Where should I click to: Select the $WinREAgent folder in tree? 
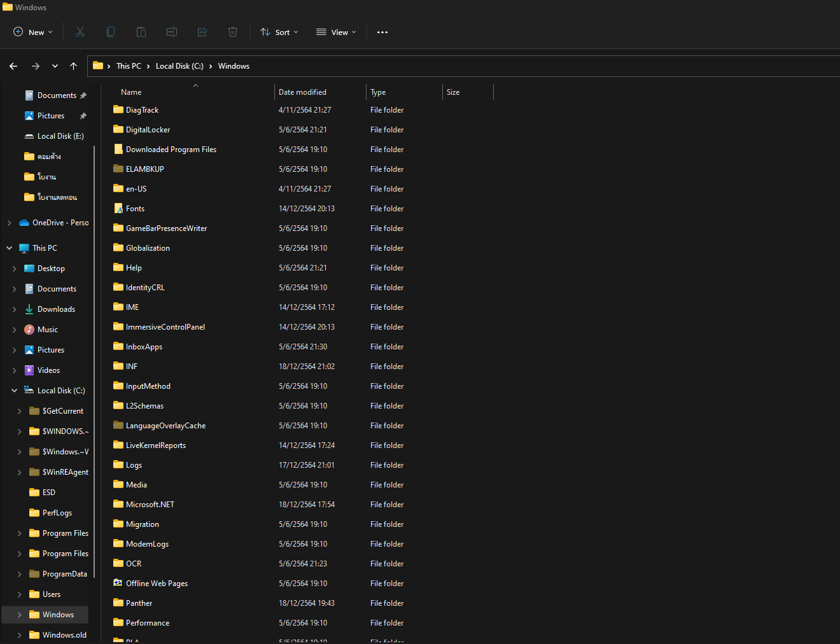click(x=65, y=472)
